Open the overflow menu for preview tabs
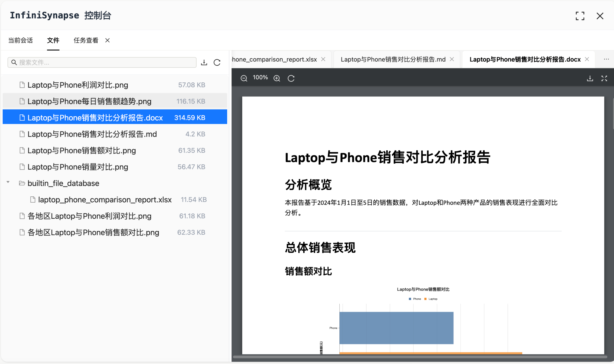This screenshot has height=364, width=614. tap(607, 59)
